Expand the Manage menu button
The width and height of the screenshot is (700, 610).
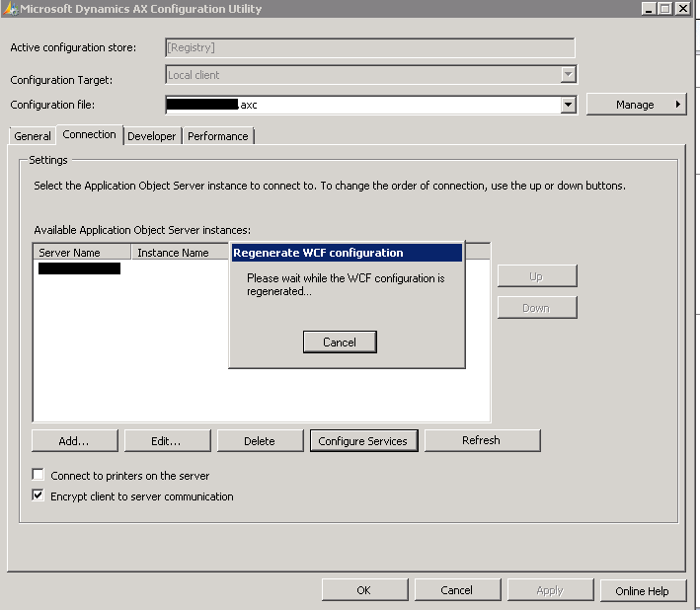(x=636, y=105)
